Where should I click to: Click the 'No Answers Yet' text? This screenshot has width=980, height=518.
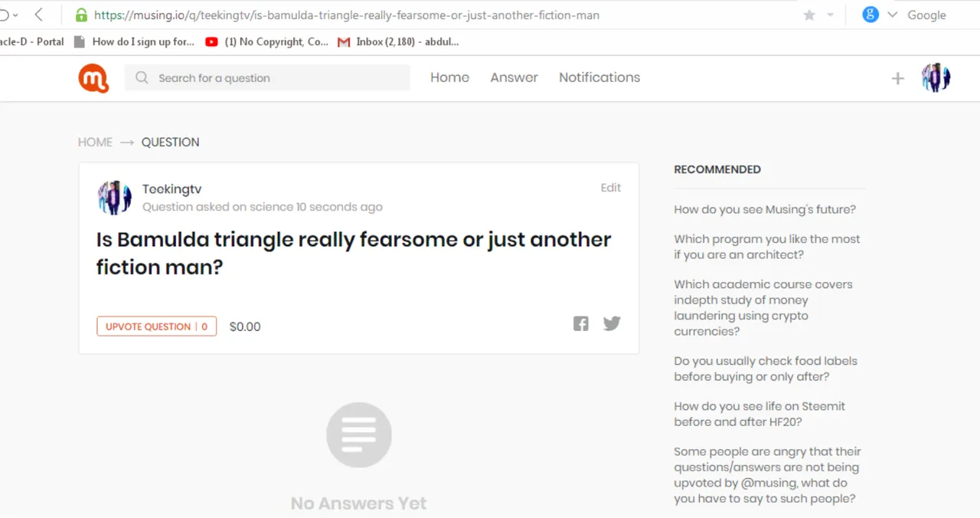pyautogui.click(x=358, y=503)
